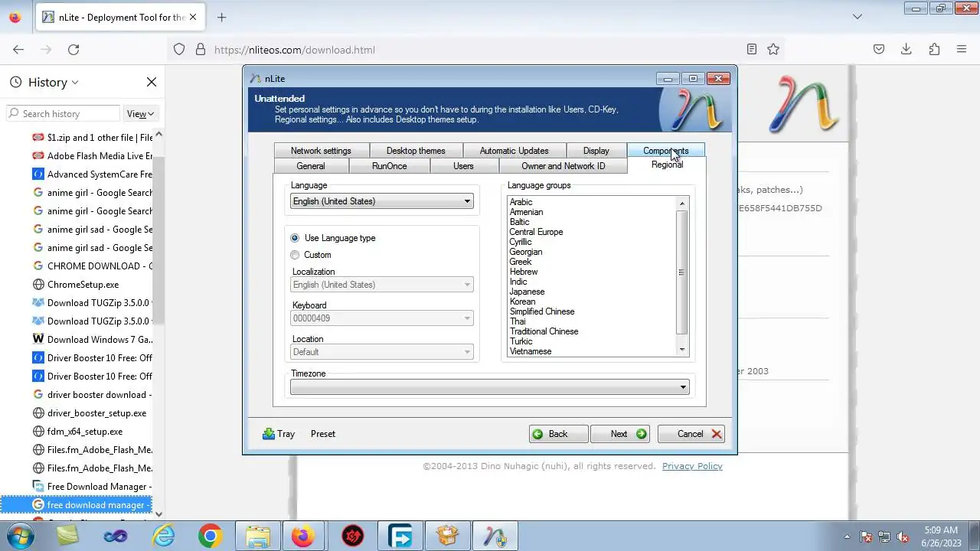Image resolution: width=980 pixels, height=551 pixels.
Task: Go Back in the nLite wizard
Action: coord(558,434)
